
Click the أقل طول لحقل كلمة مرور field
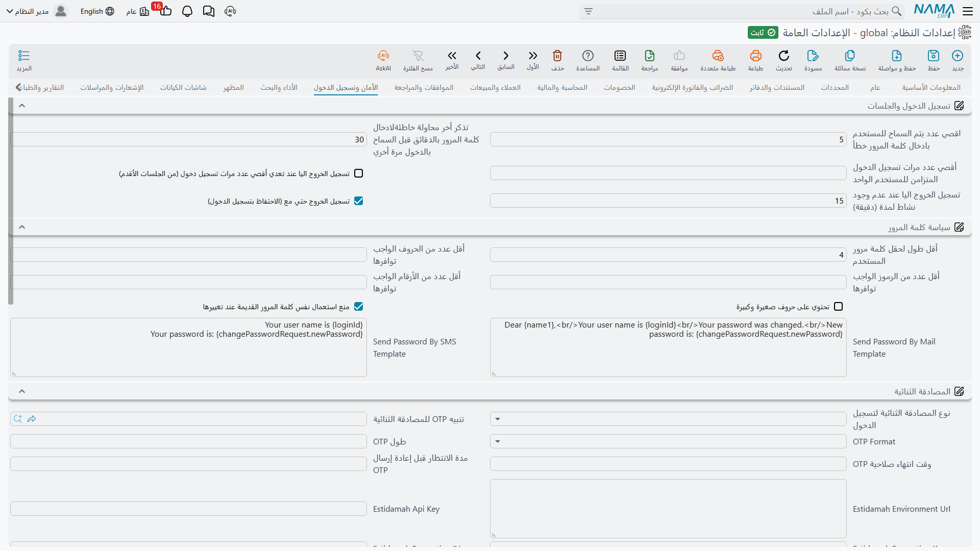668,255
